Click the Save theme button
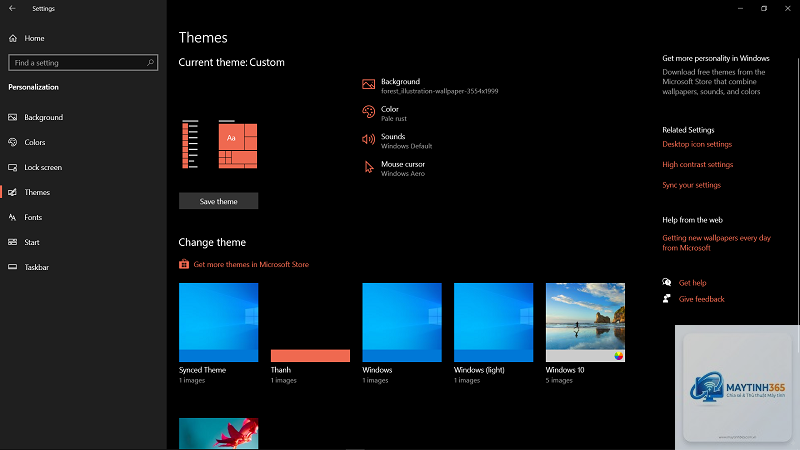Screen dimensions: 800x450 (x=218, y=201)
